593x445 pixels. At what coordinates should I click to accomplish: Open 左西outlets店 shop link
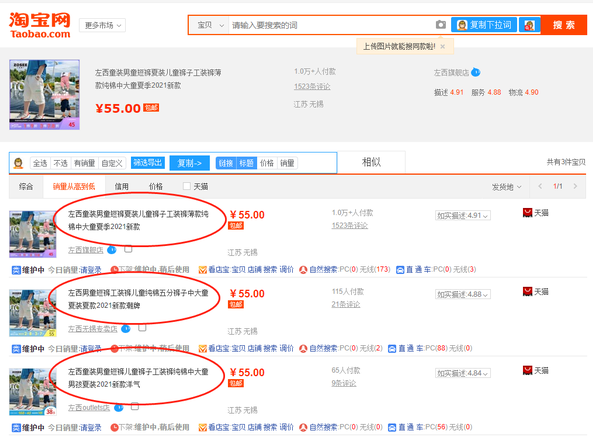(x=89, y=408)
